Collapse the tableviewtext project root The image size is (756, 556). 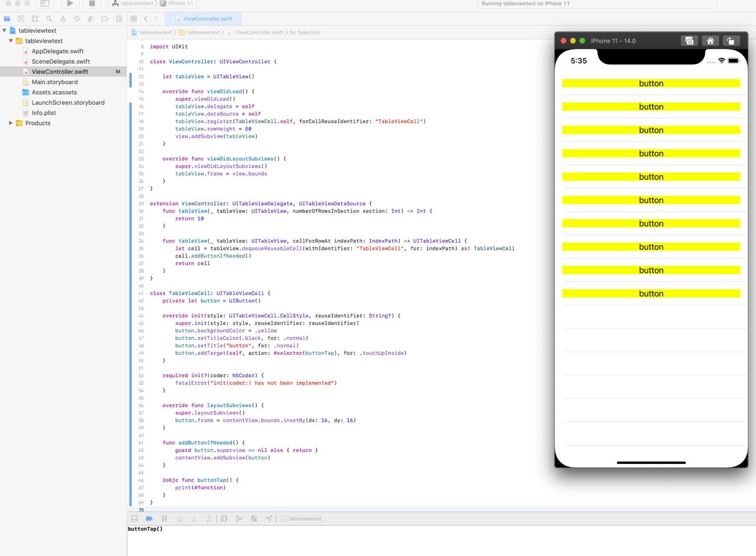tap(5, 31)
